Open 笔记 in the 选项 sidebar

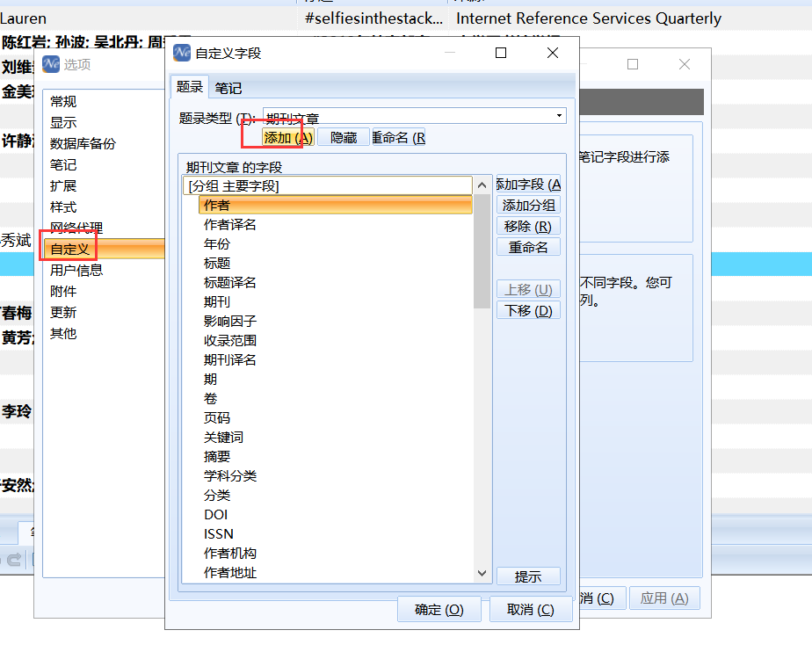pos(63,164)
